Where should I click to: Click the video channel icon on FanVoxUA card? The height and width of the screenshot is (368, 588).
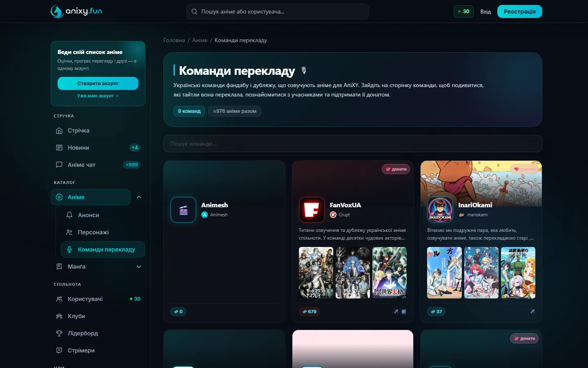click(404, 312)
